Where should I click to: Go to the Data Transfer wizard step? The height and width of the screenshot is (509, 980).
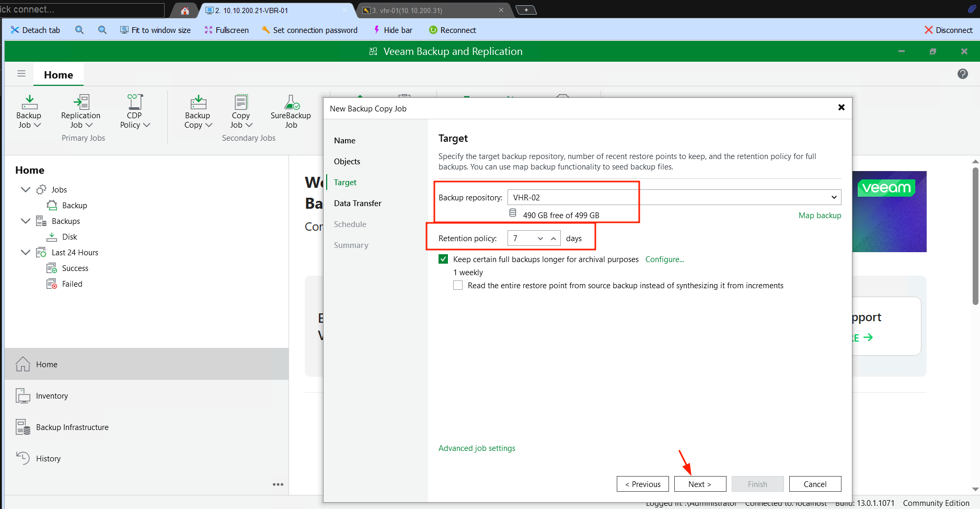pyautogui.click(x=358, y=203)
